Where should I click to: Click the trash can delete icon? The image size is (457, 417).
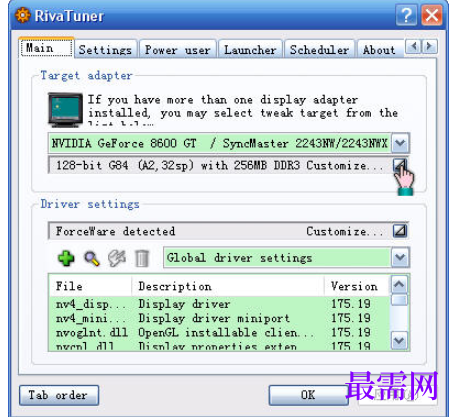coord(142,259)
